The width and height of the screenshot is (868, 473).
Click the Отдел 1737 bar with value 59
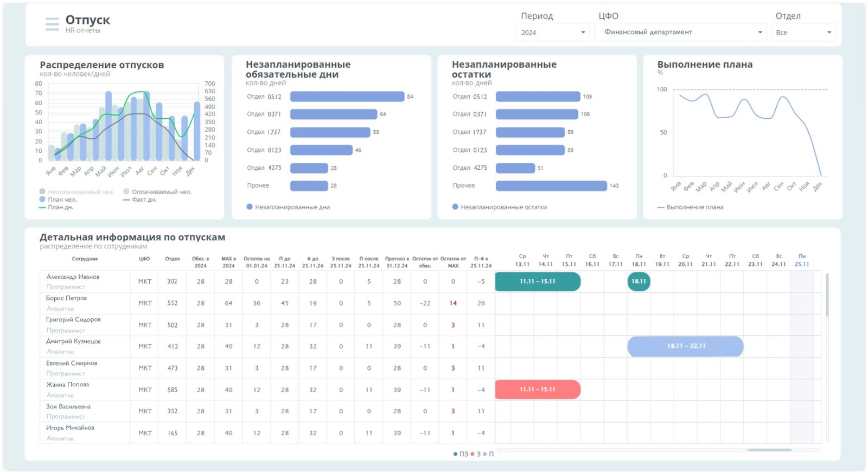pyautogui.click(x=330, y=132)
